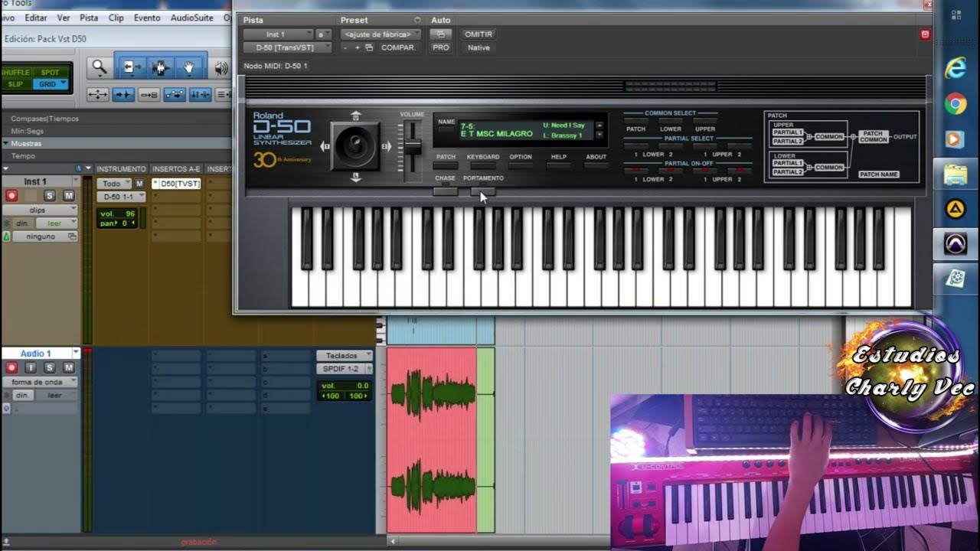Select the next preset with plus button
The width and height of the screenshot is (980, 551).
357,47
